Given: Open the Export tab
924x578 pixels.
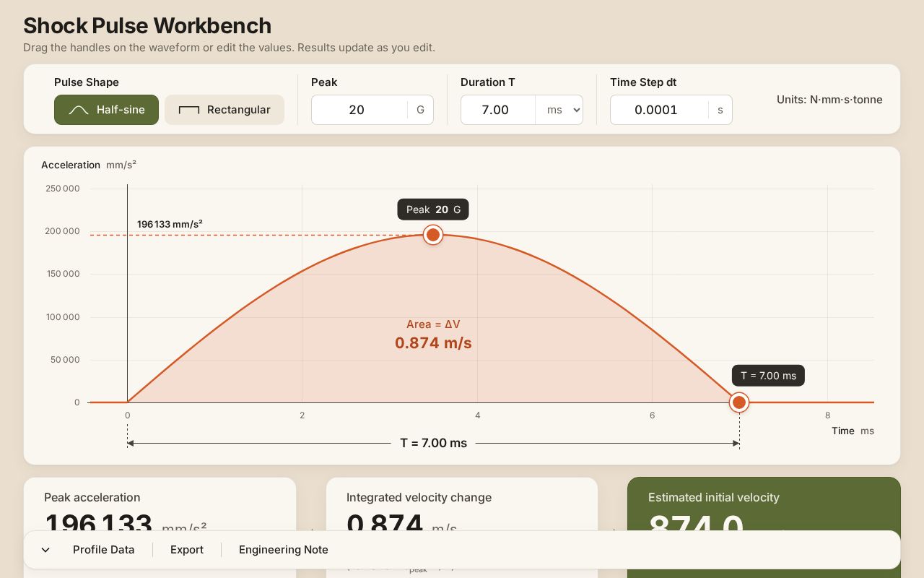Looking at the screenshot, I should tap(187, 550).
